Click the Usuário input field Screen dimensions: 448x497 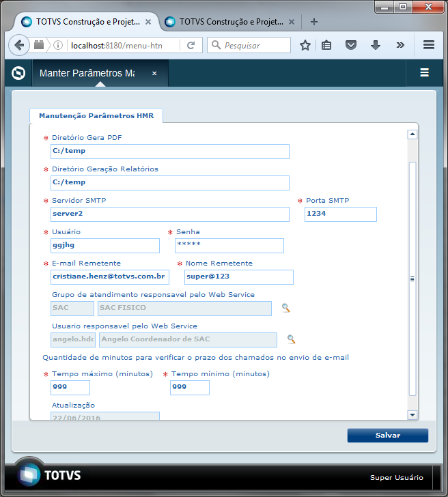pos(105,246)
